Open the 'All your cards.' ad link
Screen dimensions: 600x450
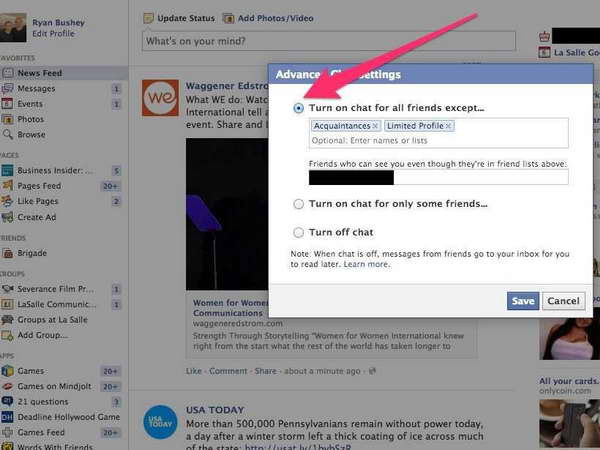[x=569, y=381]
